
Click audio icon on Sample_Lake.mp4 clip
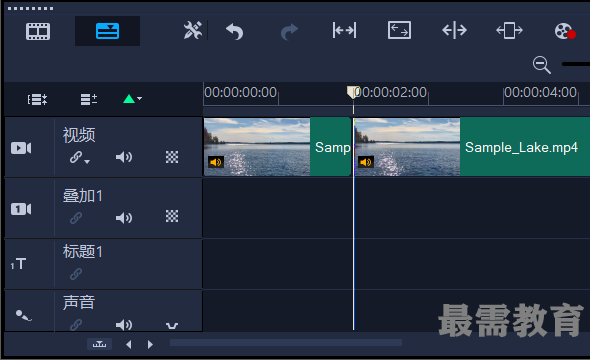pos(366,162)
